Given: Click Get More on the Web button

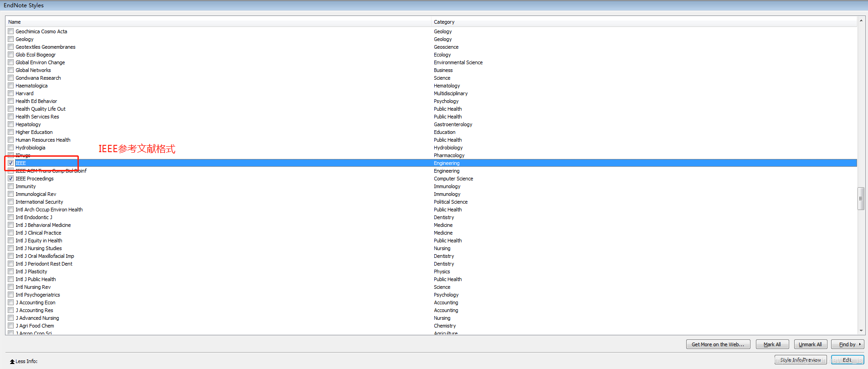Looking at the screenshot, I should [718, 344].
